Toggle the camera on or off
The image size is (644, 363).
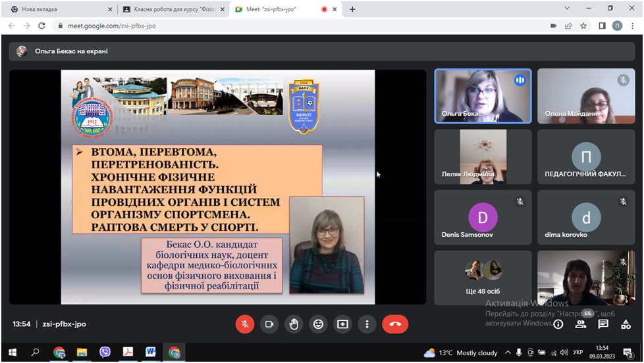click(269, 324)
